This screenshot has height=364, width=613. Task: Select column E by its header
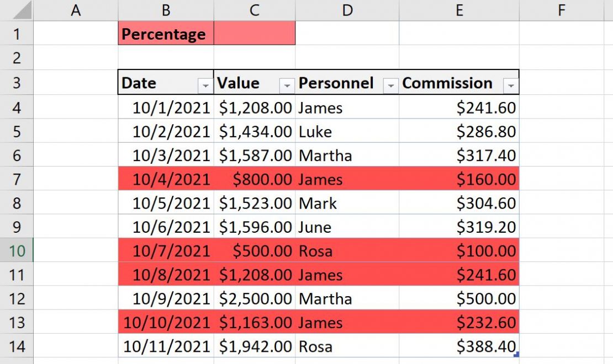pyautogui.click(x=459, y=10)
